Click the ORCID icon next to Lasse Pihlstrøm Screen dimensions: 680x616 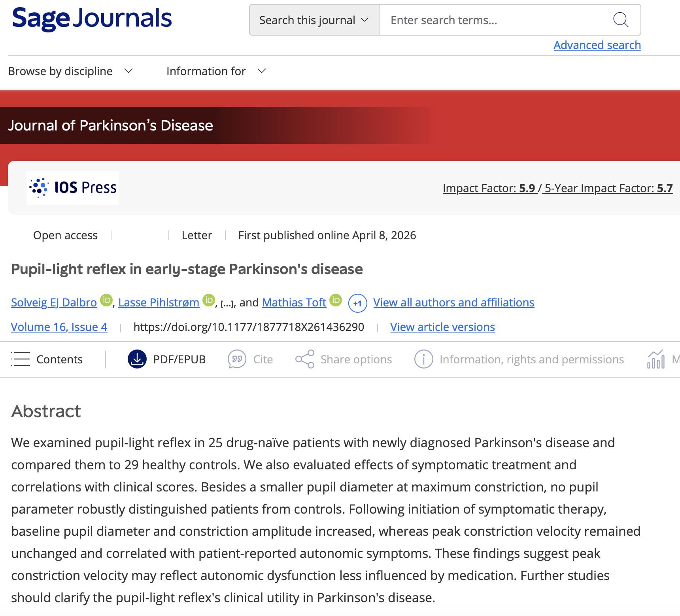click(x=209, y=300)
